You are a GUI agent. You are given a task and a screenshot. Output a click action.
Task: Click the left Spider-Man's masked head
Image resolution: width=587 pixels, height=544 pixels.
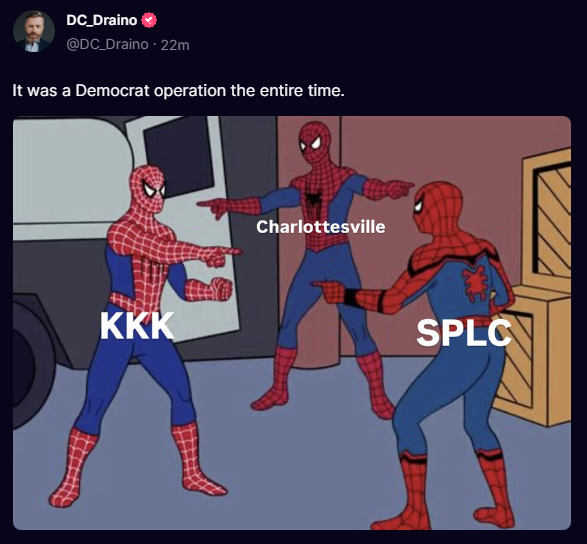pos(149,188)
